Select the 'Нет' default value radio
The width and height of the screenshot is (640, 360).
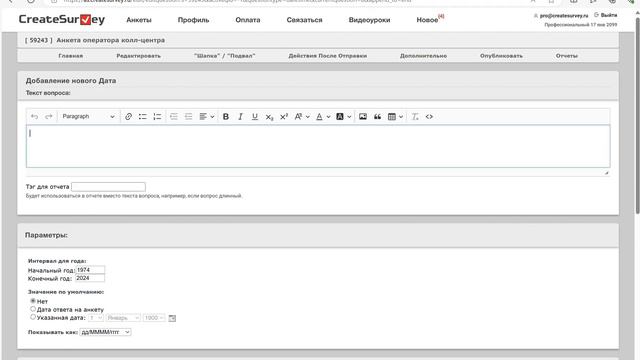33,301
